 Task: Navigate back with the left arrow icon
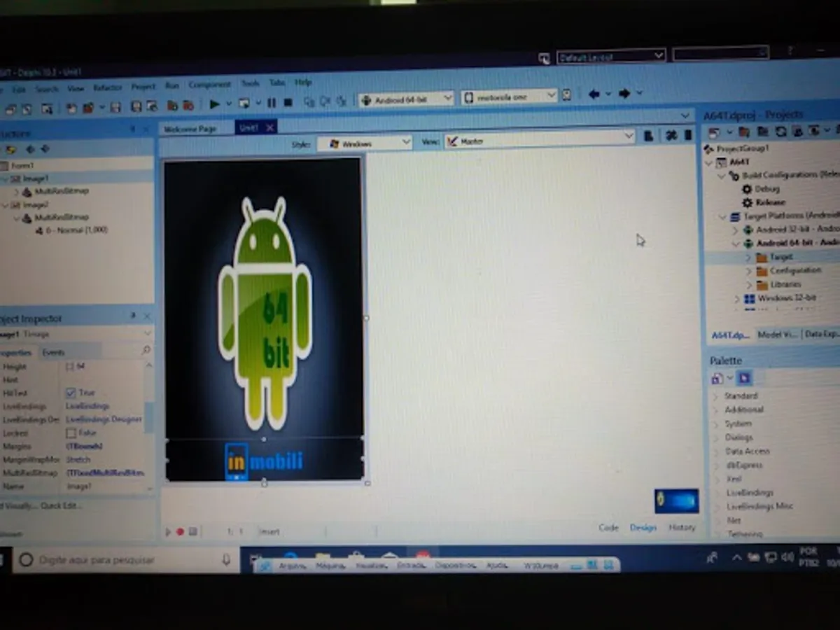coord(594,94)
